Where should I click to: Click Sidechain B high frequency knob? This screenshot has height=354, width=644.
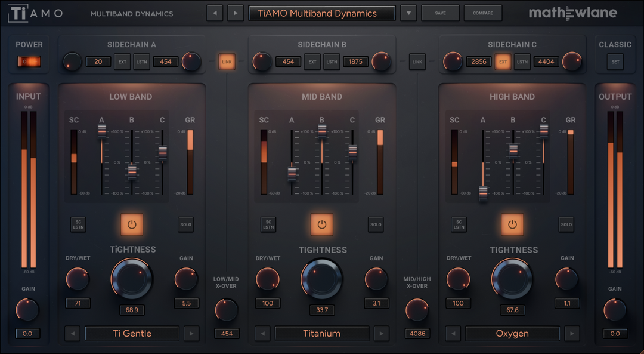pyautogui.click(x=382, y=62)
